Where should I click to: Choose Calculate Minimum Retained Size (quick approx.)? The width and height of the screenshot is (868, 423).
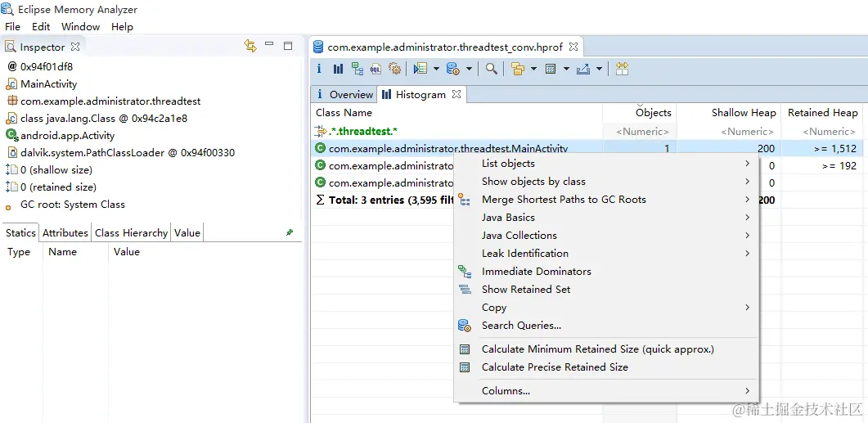[x=598, y=349]
